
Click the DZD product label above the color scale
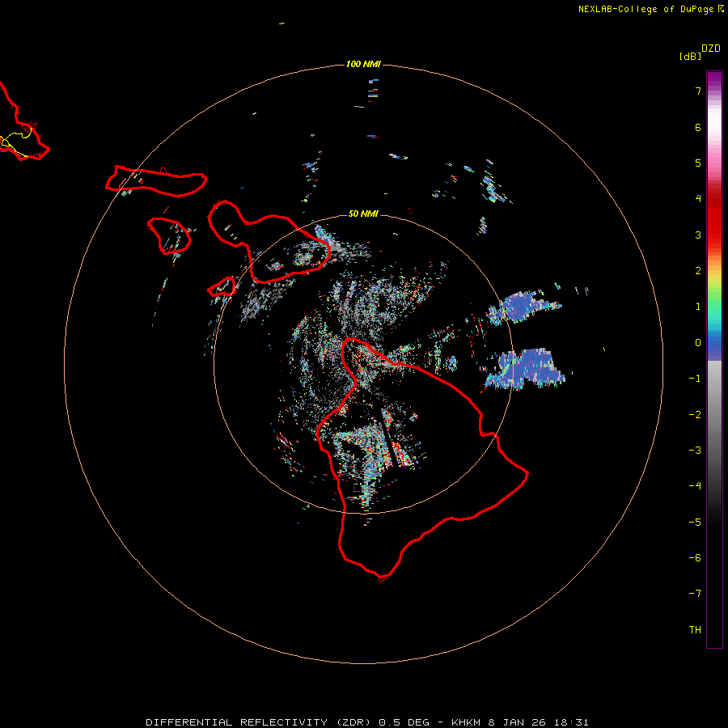coord(710,49)
